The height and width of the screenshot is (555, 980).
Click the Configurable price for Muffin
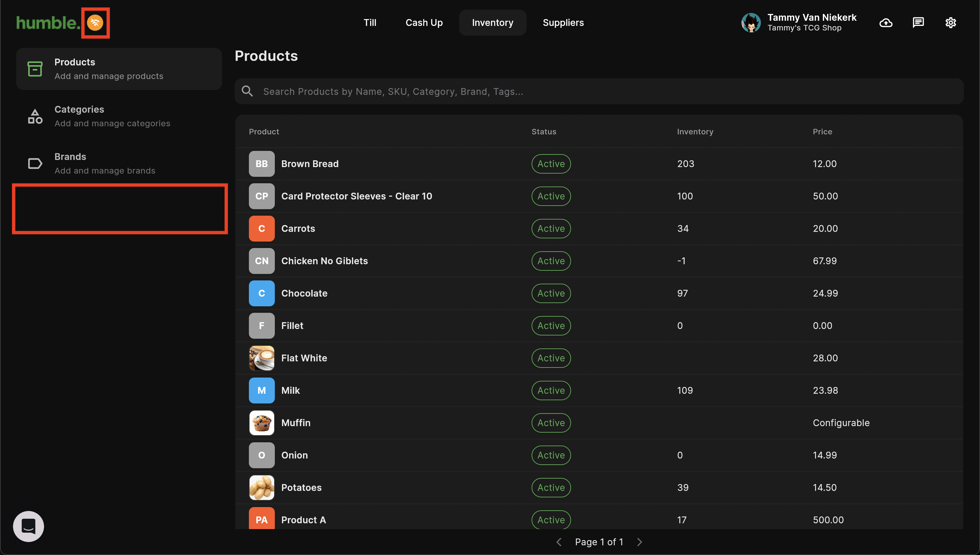(x=841, y=423)
